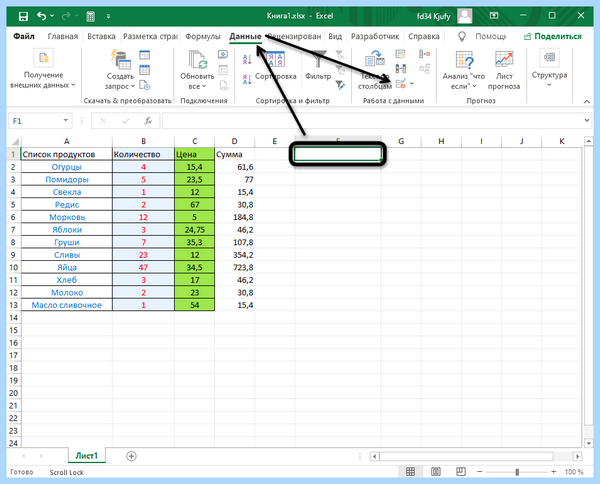The width and height of the screenshot is (600, 484).
Task: Open the Файл menu
Action: pos(24,36)
